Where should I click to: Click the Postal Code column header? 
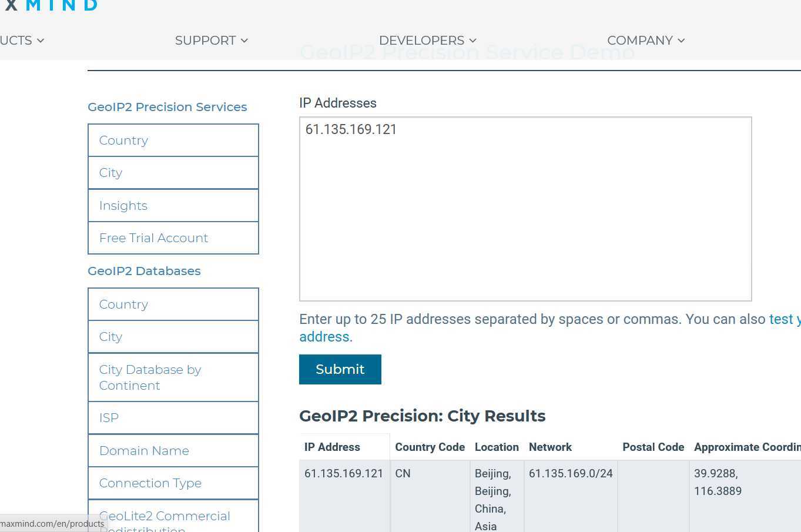653,447
